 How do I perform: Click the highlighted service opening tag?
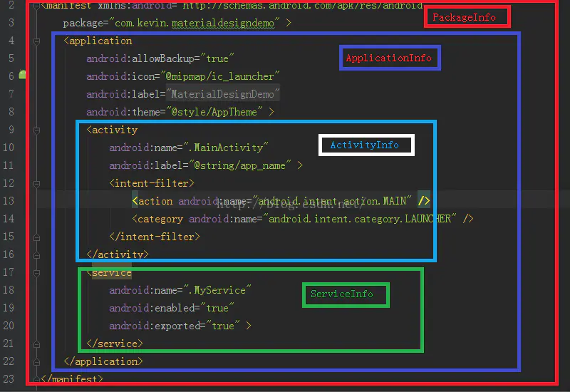click(109, 273)
